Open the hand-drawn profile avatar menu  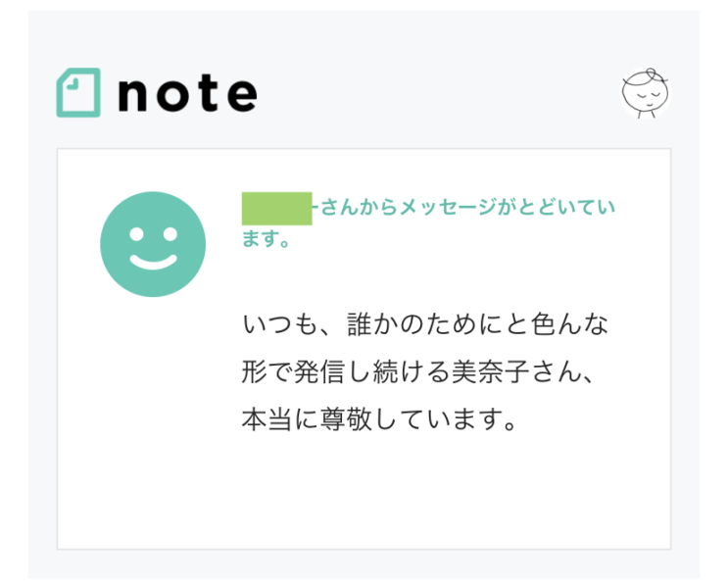(646, 93)
